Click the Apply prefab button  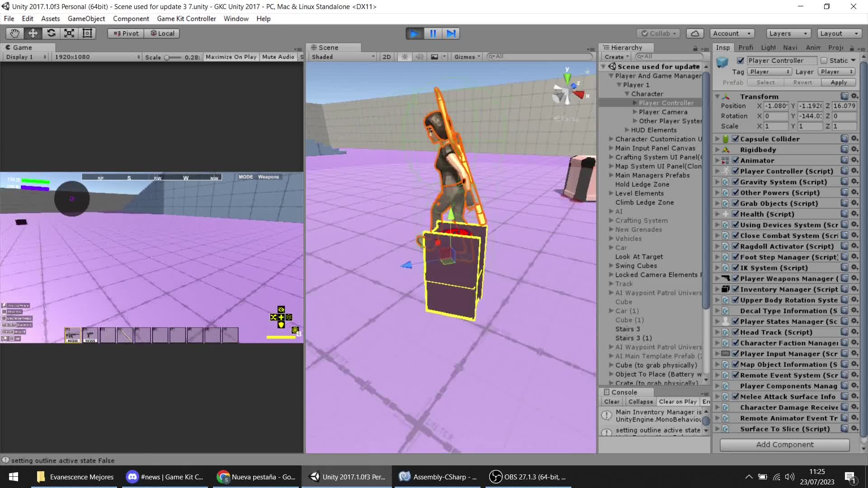[x=839, y=82]
